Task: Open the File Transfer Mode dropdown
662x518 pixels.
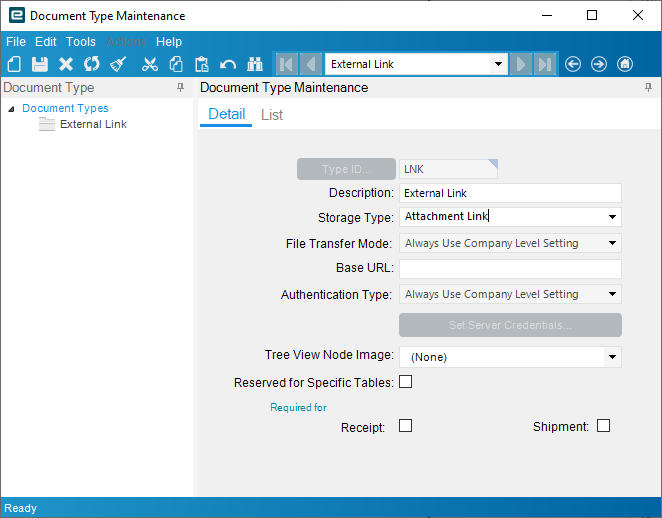Action: click(612, 243)
